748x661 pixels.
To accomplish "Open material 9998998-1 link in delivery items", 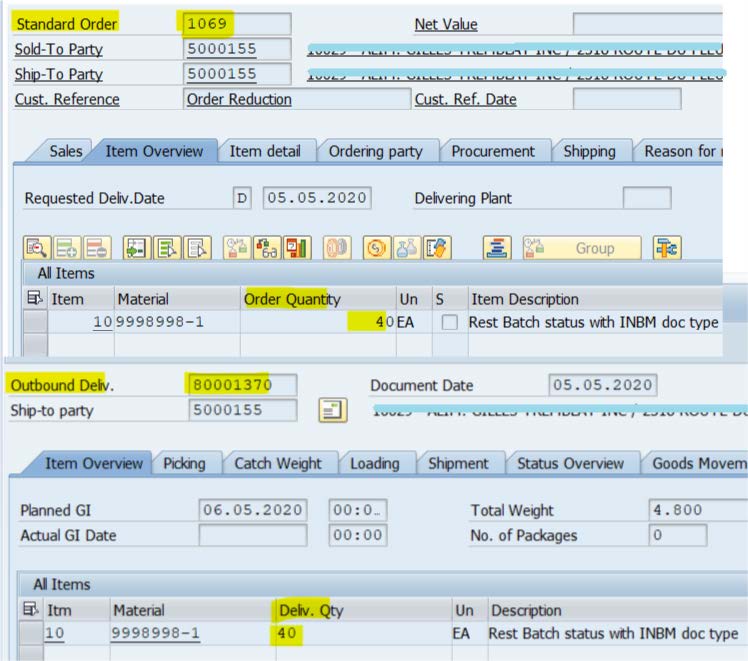I will (x=155, y=634).
